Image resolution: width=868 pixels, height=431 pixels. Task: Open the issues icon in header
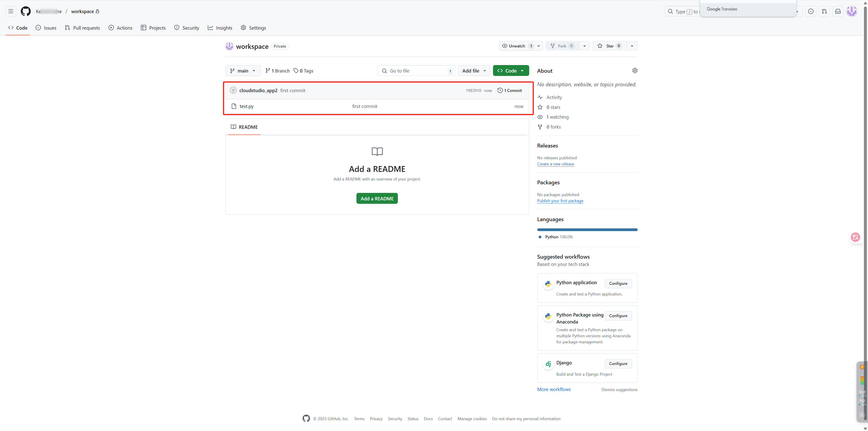pyautogui.click(x=811, y=12)
